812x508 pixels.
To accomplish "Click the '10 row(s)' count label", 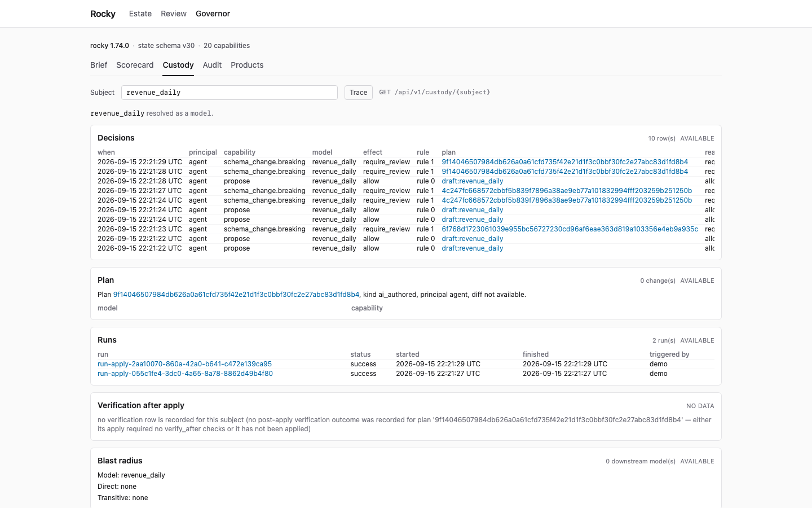I will pos(662,138).
